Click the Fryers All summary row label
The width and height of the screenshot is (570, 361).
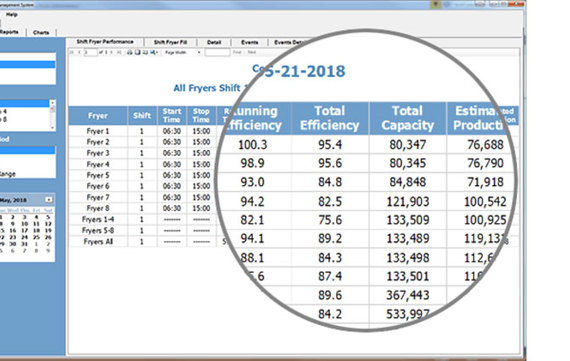pyautogui.click(x=98, y=241)
